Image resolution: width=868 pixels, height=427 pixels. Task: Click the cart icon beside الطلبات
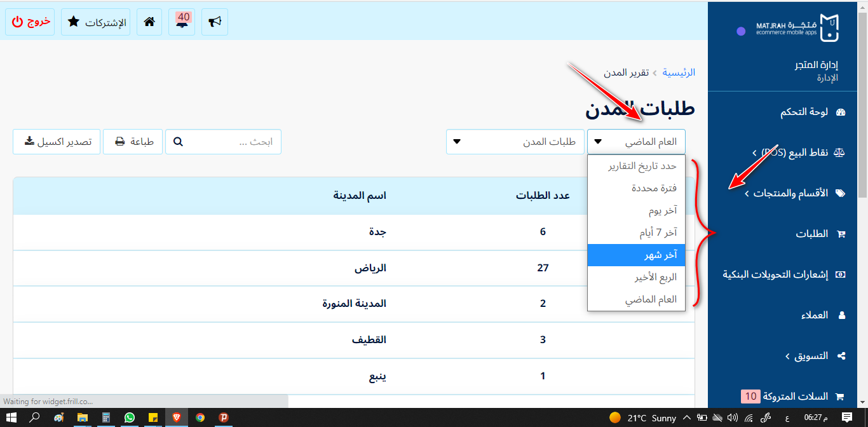(x=841, y=234)
